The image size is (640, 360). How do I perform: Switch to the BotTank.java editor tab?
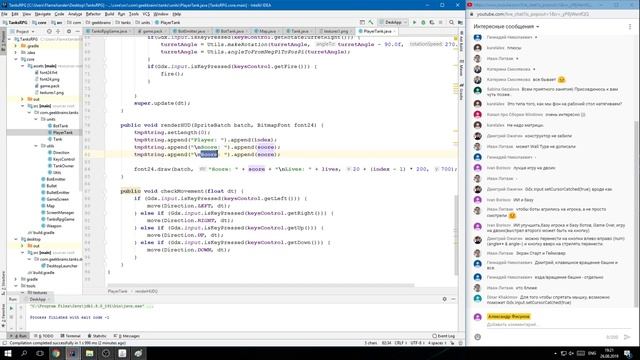tap(232, 31)
